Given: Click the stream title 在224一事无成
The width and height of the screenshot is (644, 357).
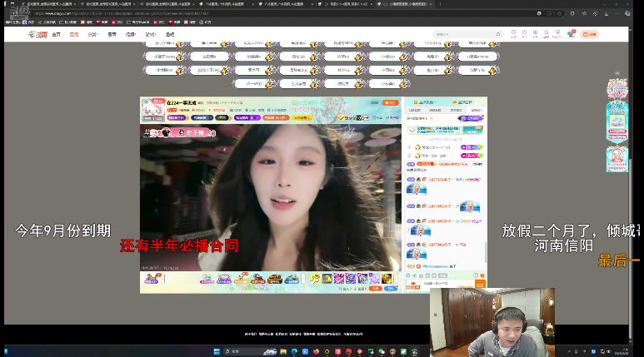Looking at the screenshot, I should (x=182, y=102).
